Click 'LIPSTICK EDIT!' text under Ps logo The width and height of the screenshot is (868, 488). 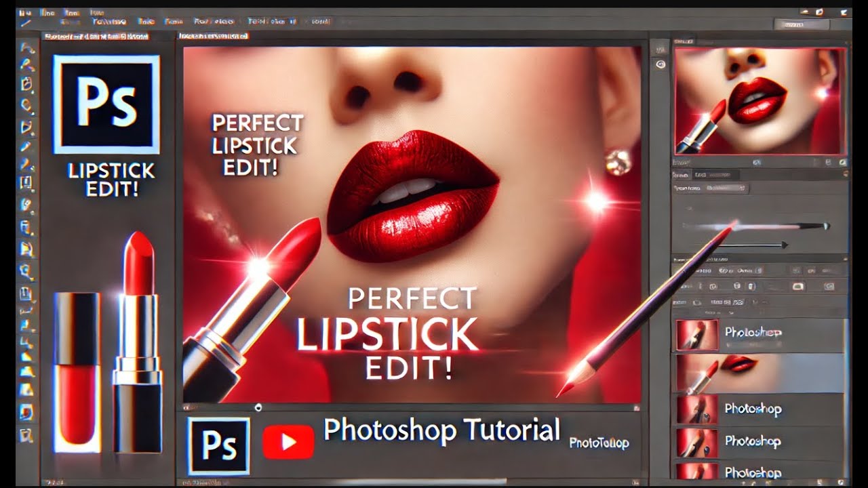[x=111, y=180]
